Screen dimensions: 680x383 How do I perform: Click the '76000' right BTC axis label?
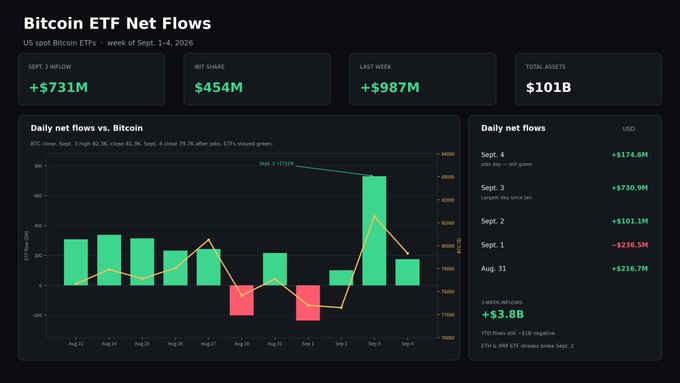coord(448,337)
